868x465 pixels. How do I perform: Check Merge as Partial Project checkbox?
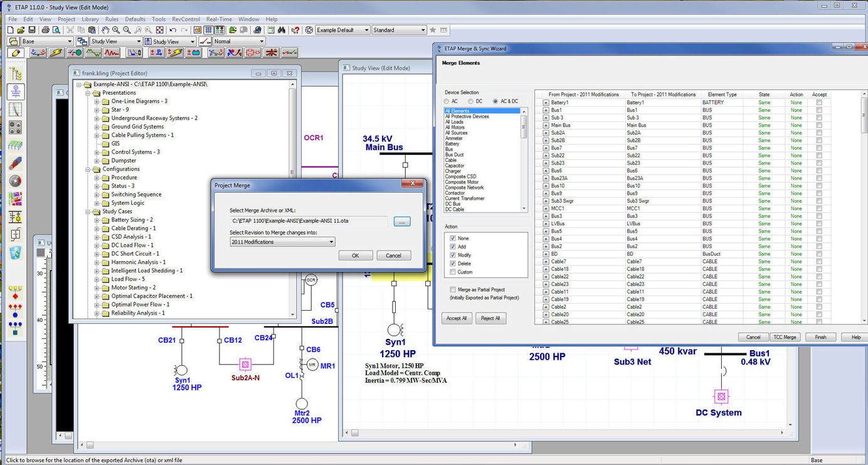453,289
